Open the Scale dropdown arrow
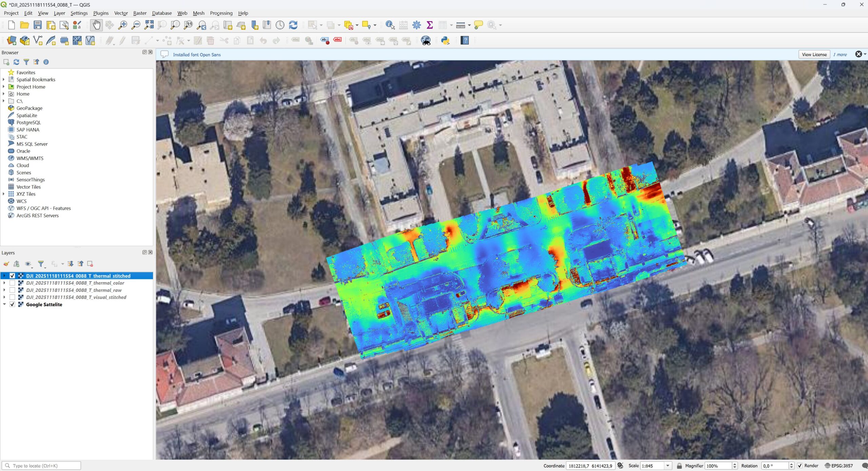This screenshot has width=868, height=471. [668, 466]
